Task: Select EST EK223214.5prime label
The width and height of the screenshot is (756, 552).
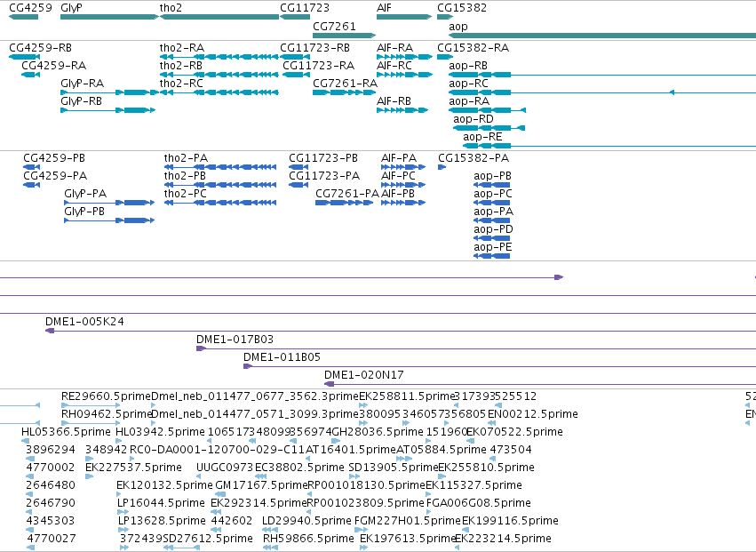Action: point(503,539)
